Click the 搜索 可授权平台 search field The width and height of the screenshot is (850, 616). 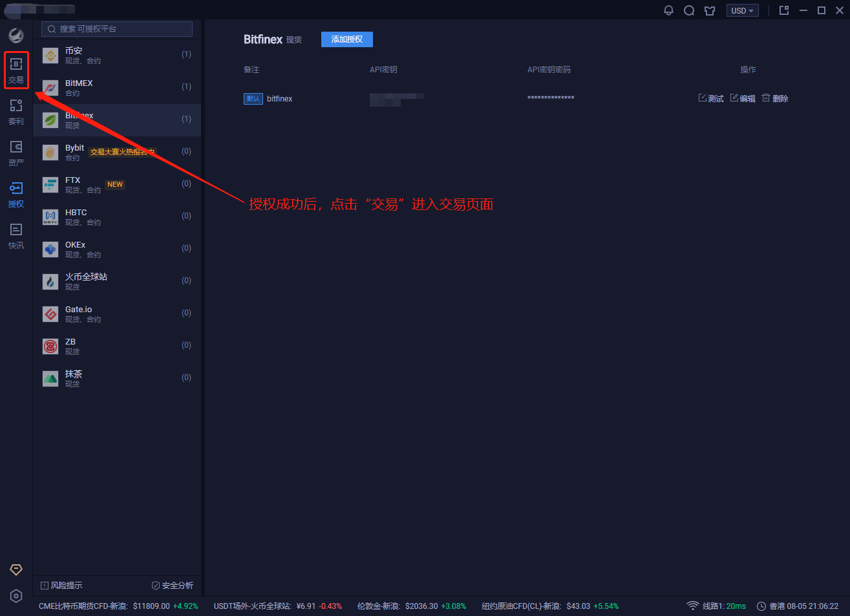pyautogui.click(x=117, y=28)
